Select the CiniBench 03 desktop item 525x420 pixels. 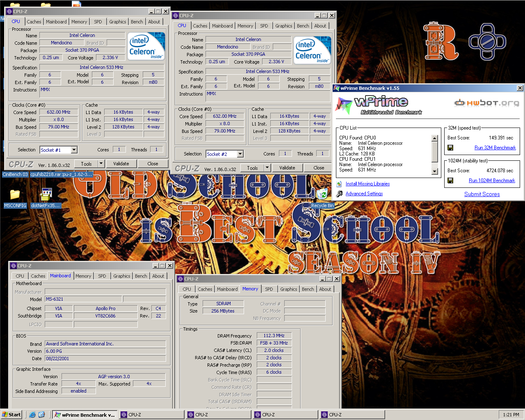(x=15, y=174)
